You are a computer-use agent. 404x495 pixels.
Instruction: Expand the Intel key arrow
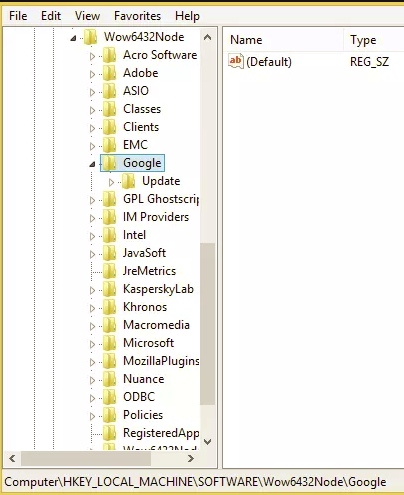(x=93, y=236)
